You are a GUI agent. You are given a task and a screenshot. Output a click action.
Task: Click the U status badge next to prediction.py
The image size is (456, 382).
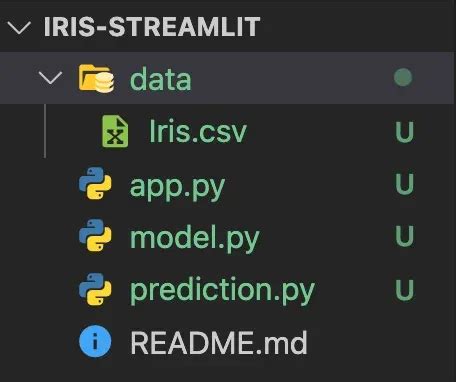click(405, 289)
